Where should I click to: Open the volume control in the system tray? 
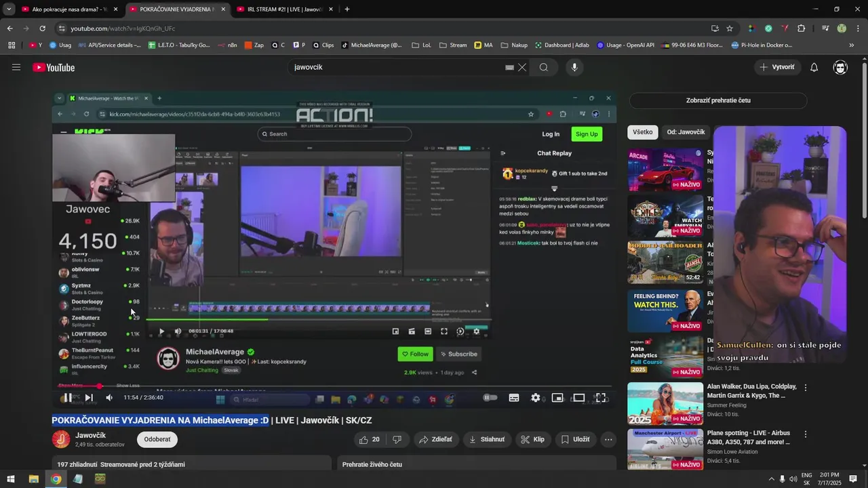tap(793, 479)
